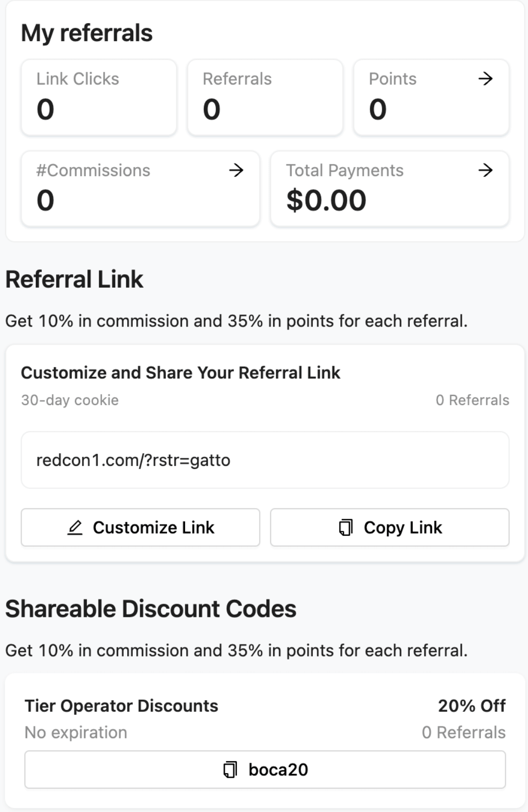
Task: Click the copy icon next to boca20
Action: [230, 769]
